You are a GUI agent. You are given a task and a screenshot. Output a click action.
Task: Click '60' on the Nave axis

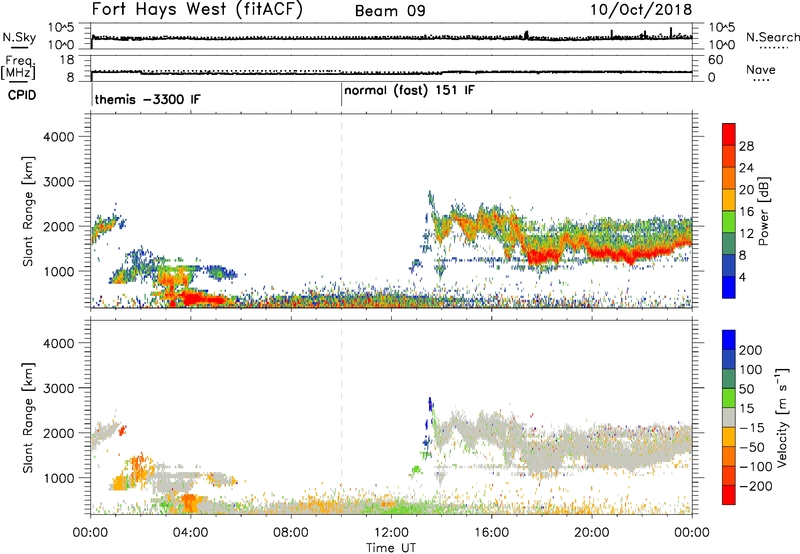point(715,60)
